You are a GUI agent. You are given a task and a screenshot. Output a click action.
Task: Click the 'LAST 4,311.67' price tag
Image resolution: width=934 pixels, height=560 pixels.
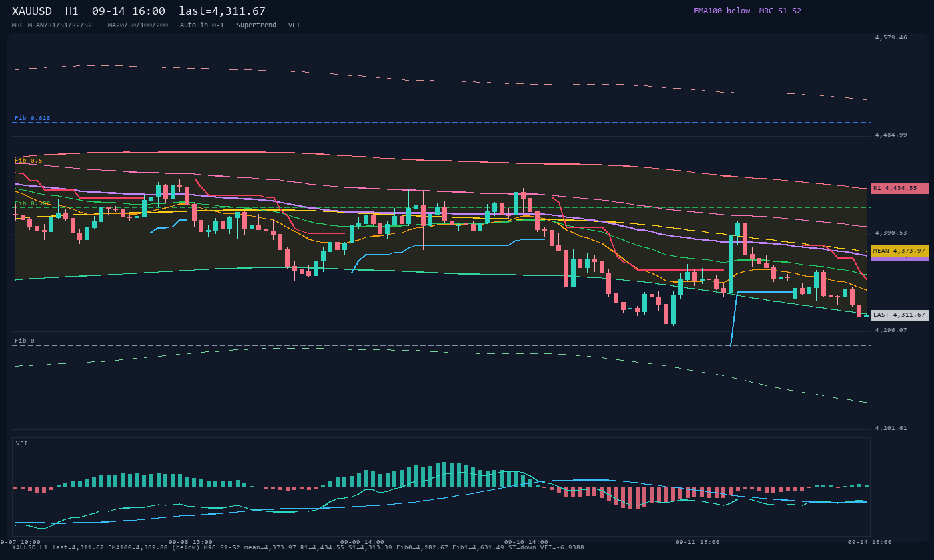[900, 315]
